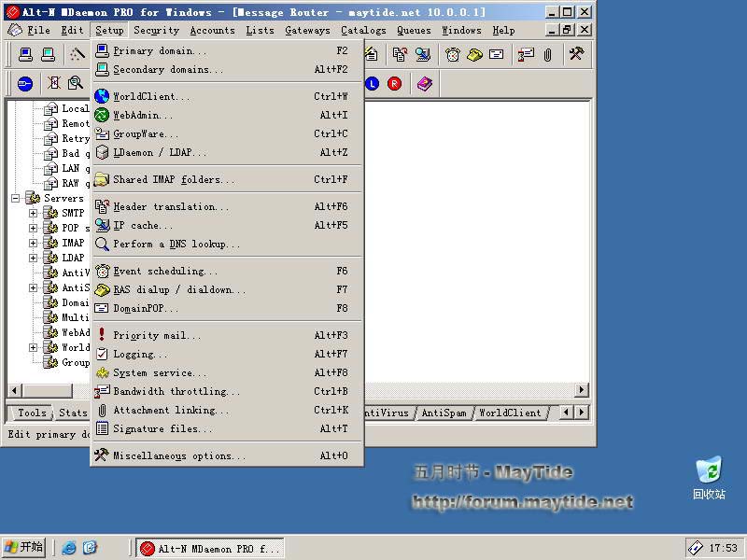Open Logging settings from Setup menu
The width and height of the screenshot is (747, 560).
point(140,355)
